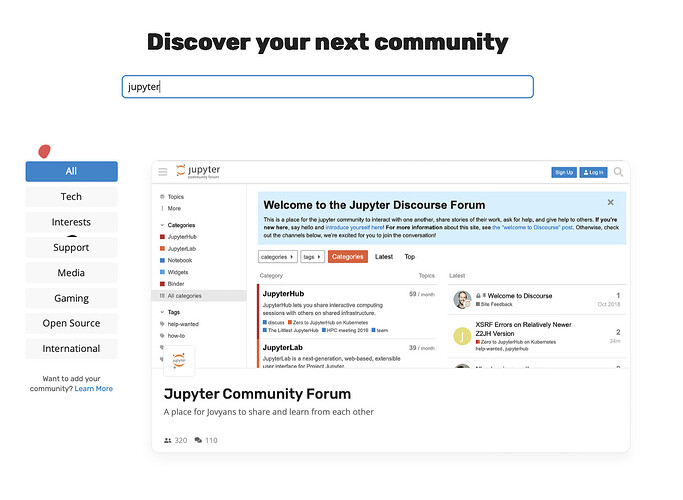Open Zero to JupyterHub on Kubernetes subcategory
The height and width of the screenshot is (500, 683).
[x=330, y=323]
